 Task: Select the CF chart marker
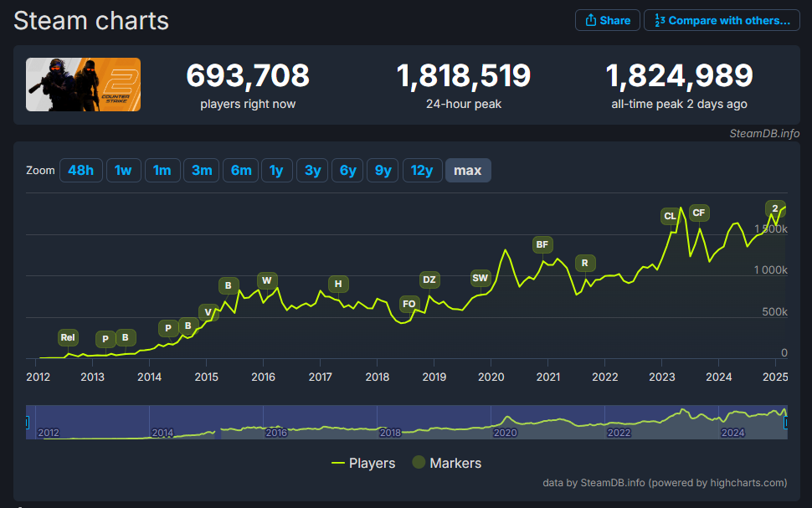(699, 213)
